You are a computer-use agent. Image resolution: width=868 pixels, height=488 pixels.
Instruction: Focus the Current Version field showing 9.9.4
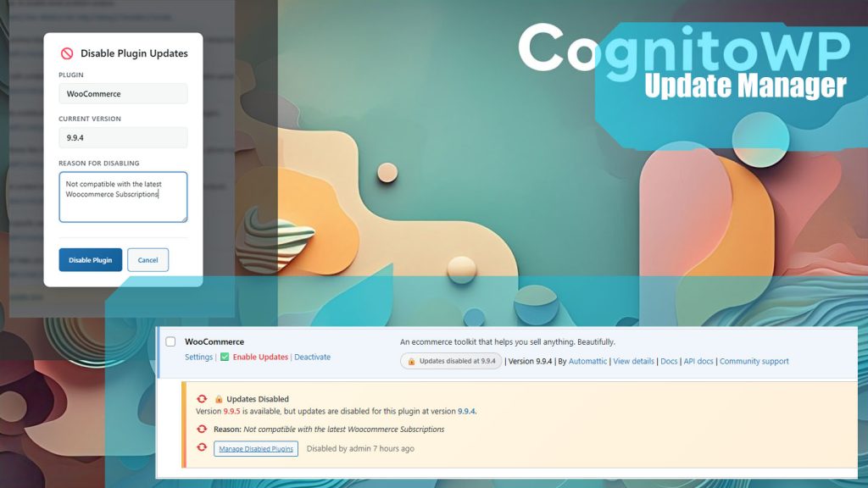pyautogui.click(x=123, y=137)
